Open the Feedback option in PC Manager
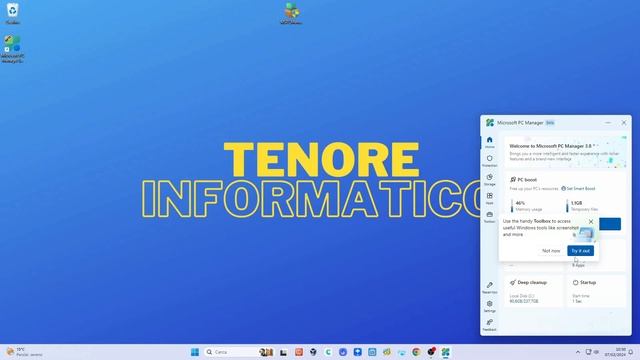 click(489, 325)
